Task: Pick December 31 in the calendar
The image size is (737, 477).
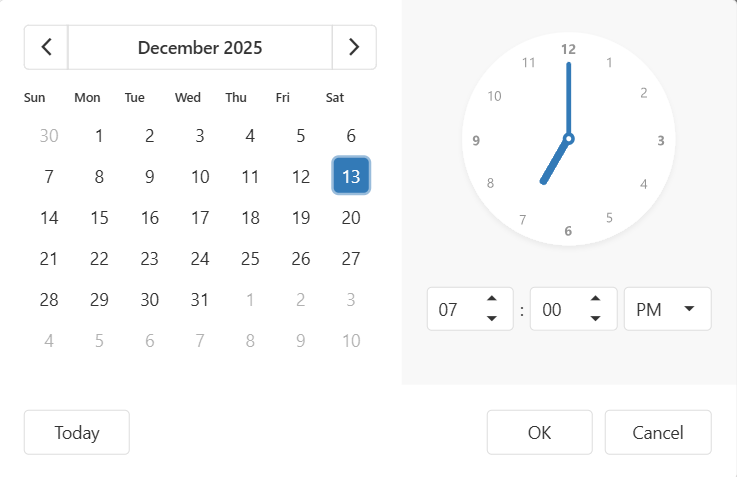Action: point(200,300)
